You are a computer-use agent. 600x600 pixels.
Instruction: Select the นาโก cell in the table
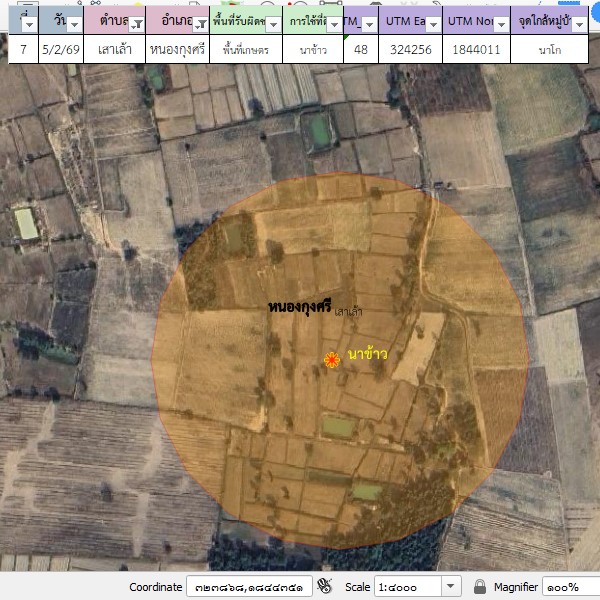549,49
